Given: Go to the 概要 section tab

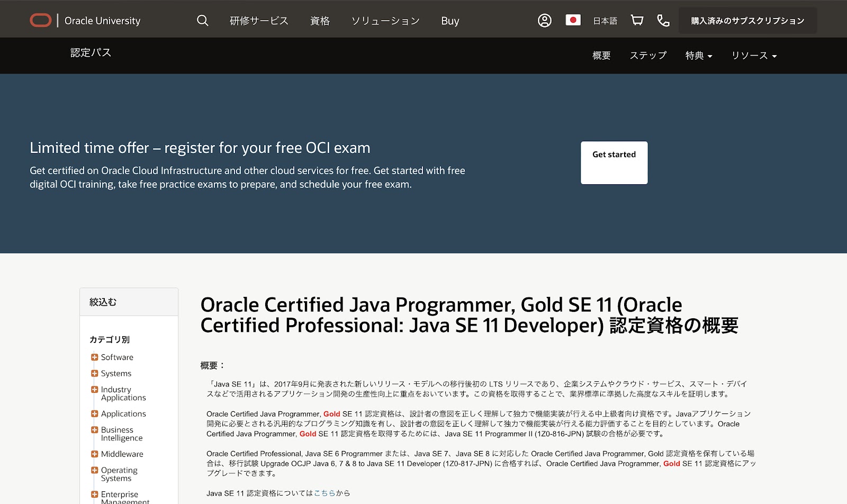Looking at the screenshot, I should (601, 56).
